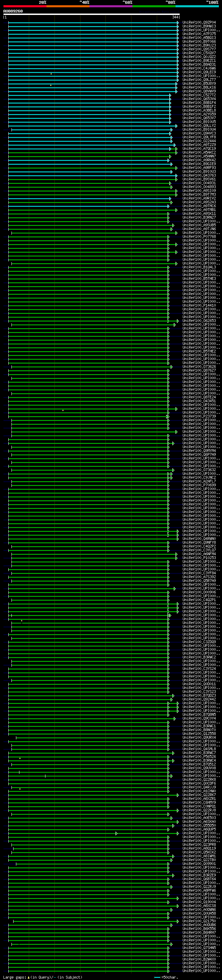The height and width of the screenshot is (980, 222).
Task: Select the UniRef100_B5U8Y9 entry
Action: (199, 84)
